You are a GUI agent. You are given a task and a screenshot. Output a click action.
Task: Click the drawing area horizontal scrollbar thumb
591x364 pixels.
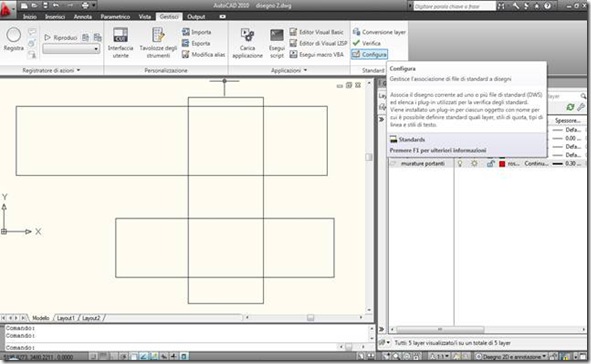(310, 318)
